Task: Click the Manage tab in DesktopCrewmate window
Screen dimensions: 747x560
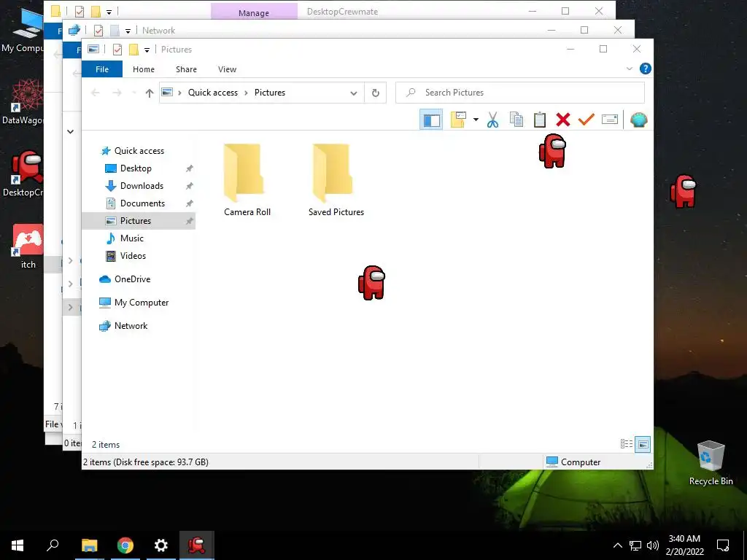Action: 254,12
